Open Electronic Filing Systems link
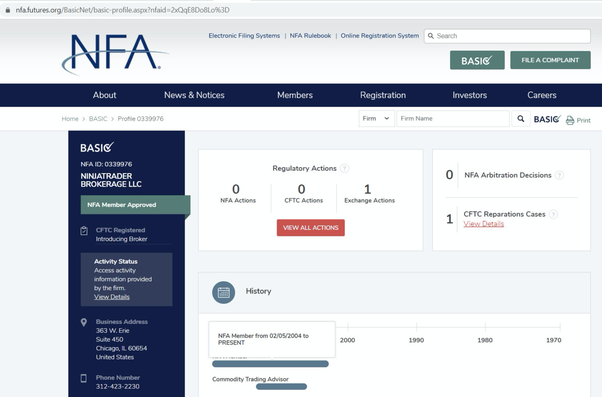 [x=244, y=36]
